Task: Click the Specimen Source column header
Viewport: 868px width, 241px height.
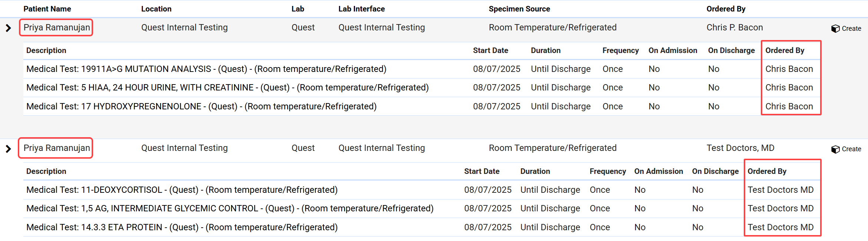Action: coord(519,9)
